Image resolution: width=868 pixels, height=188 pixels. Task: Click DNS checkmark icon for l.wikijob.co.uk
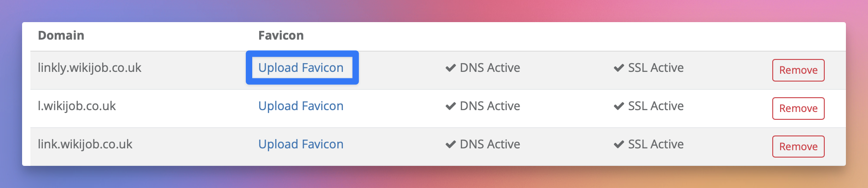coord(450,106)
